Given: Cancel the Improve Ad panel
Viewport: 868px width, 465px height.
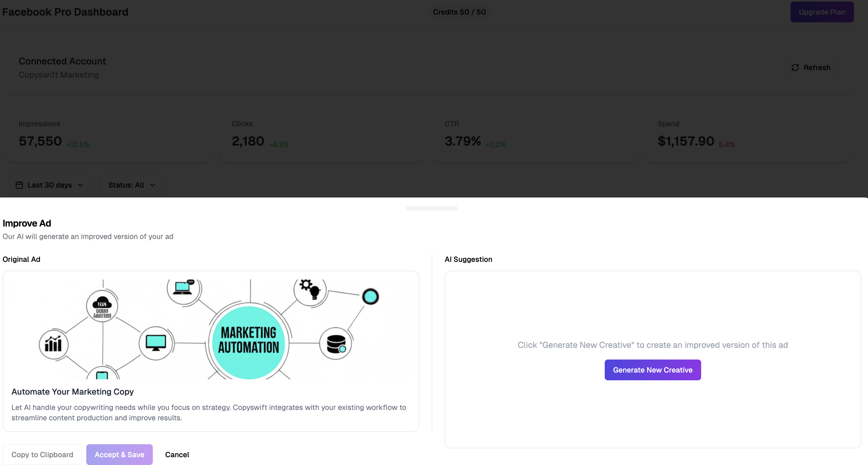Looking at the screenshot, I should coord(177,454).
